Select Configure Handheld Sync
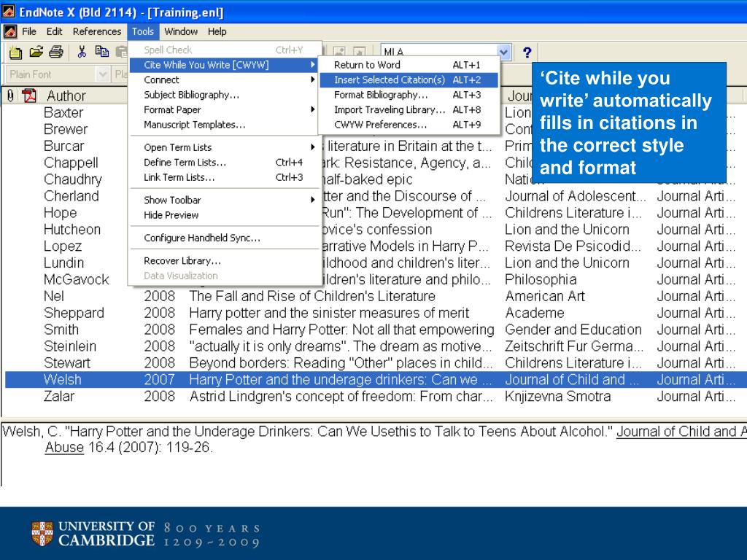Viewport: 747px width, 560px height. 224,238
